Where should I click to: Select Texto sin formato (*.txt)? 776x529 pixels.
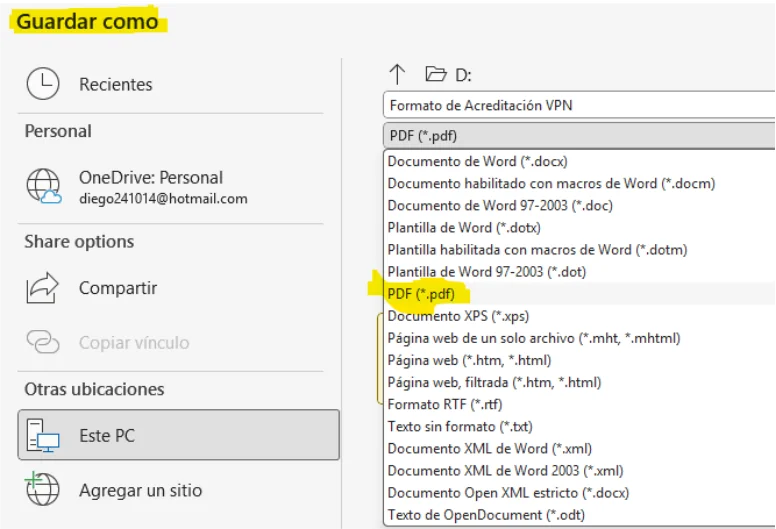(x=580, y=427)
